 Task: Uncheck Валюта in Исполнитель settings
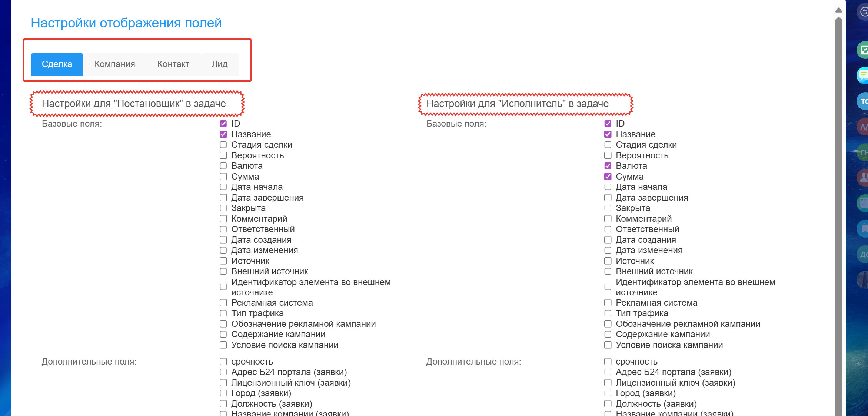[608, 166]
